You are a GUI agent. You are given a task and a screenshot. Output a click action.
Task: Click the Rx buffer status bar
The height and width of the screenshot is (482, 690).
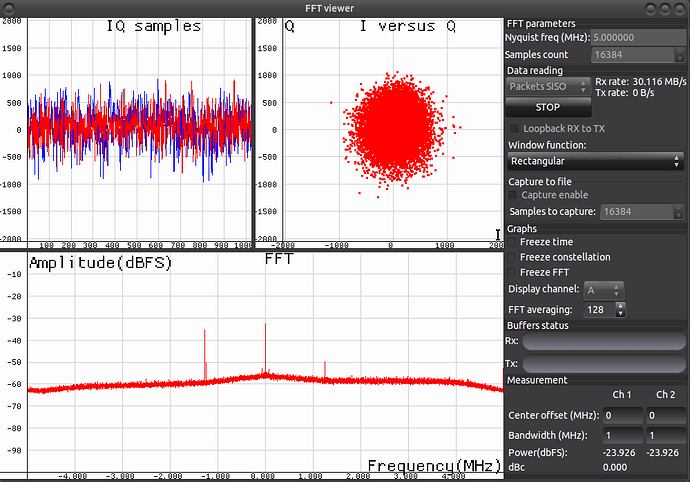(x=604, y=342)
